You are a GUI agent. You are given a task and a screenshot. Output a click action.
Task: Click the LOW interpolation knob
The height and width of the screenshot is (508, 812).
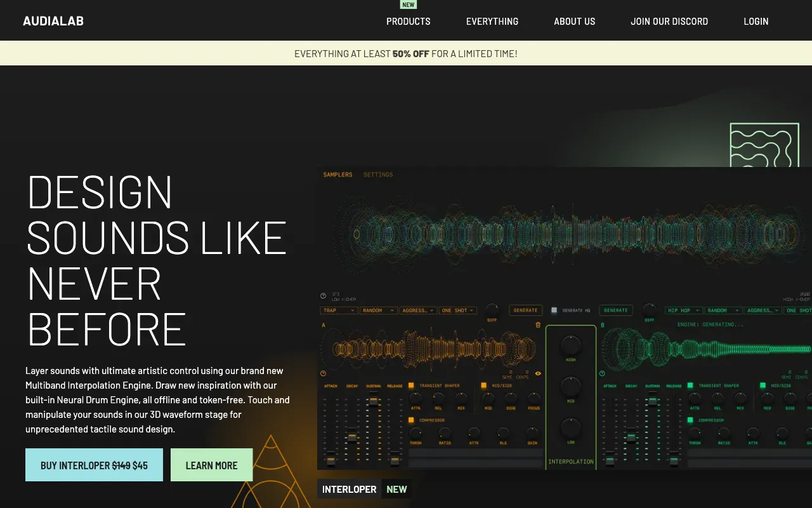[571, 428]
